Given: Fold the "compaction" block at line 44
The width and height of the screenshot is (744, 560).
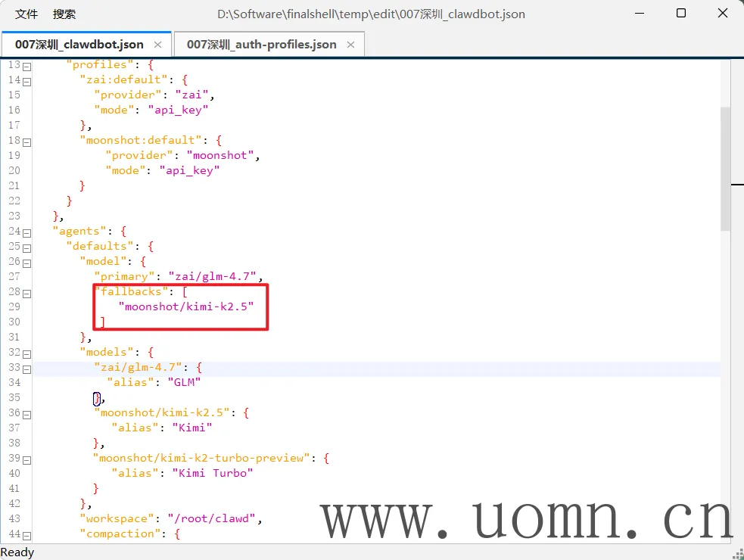Looking at the screenshot, I should pos(27,535).
